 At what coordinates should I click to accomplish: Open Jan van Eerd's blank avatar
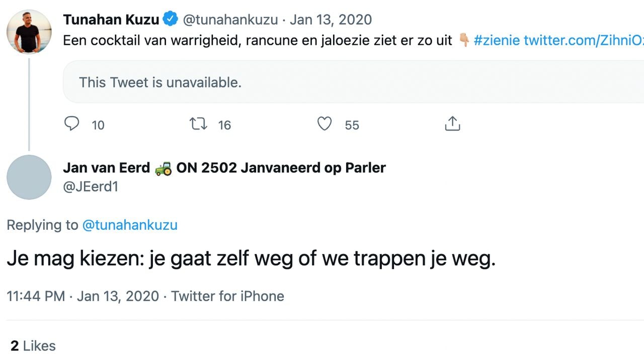29,177
